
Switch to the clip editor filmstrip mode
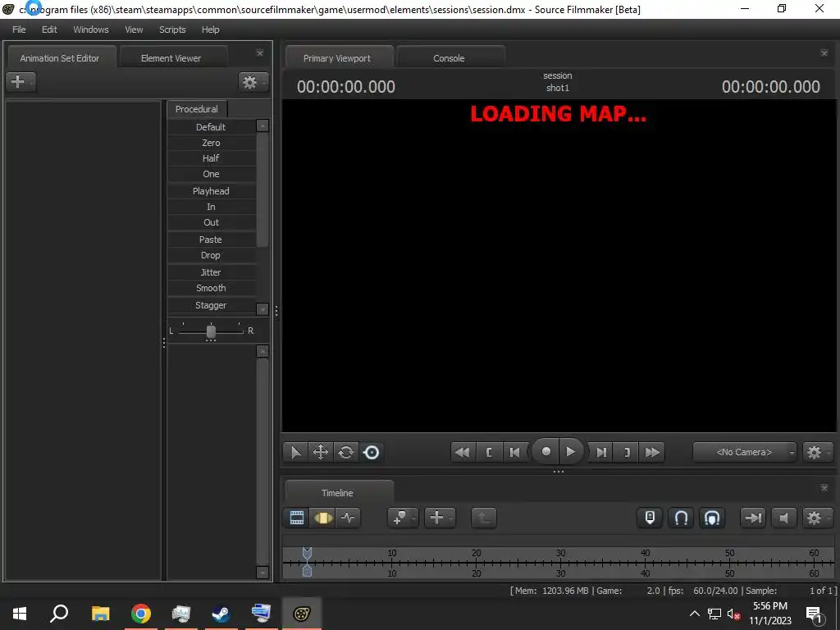coord(296,518)
